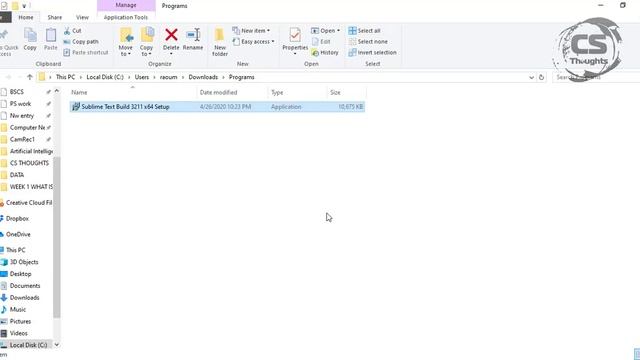Image resolution: width=640 pixels, height=360 pixels.
Task: Click the Up arrow navigation button
Action: [29, 77]
